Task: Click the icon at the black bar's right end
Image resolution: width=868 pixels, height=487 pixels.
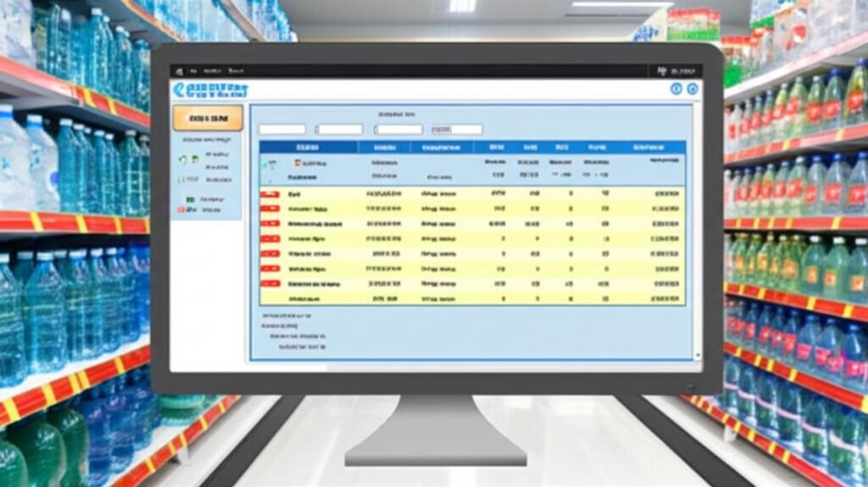Action: click(662, 71)
